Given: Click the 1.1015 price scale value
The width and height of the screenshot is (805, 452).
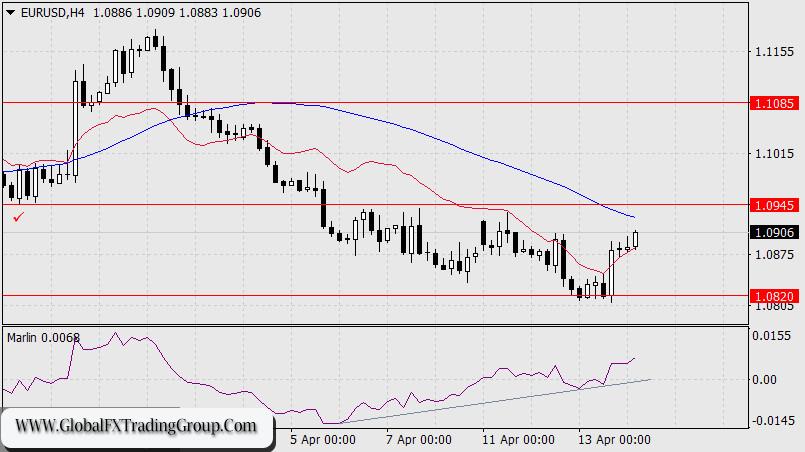Looking at the screenshot, I should point(774,154).
